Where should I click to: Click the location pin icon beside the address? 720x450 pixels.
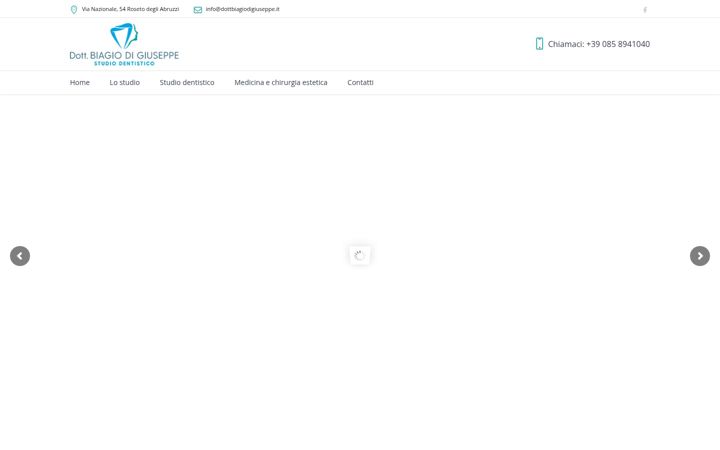73,10
